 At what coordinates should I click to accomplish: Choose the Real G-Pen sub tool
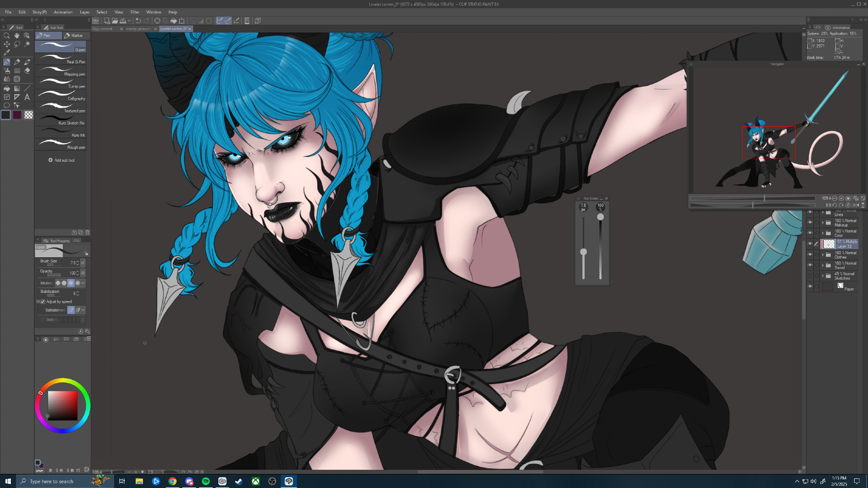click(60, 59)
